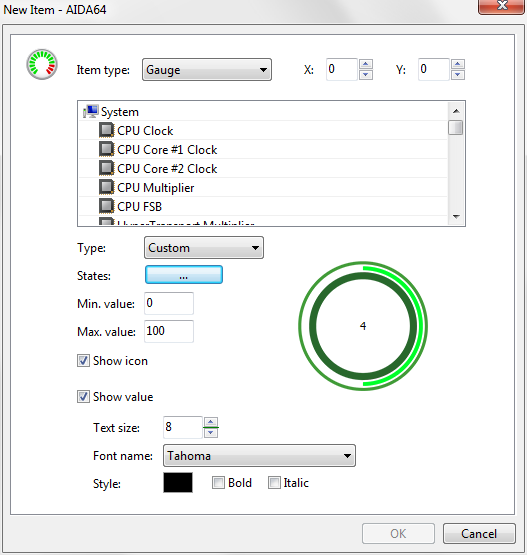Select the System computer icon in list
This screenshot has width=527, height=555.
click(x=91, y=111)
